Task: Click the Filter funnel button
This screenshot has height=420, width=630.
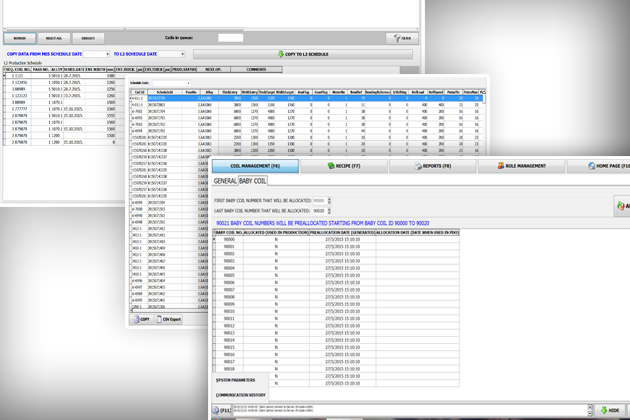Action: point(401,38)
